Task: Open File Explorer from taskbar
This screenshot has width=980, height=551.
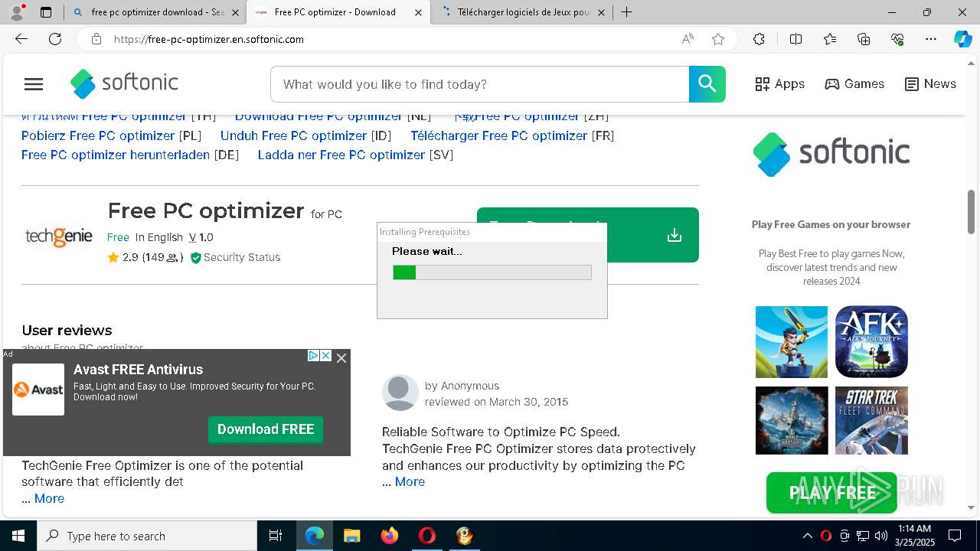Action: [351, 536]
